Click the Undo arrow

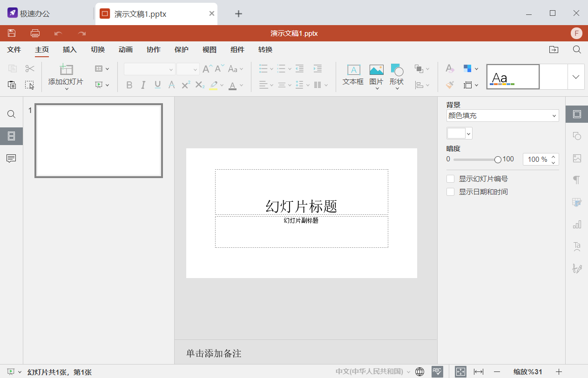(58, 33)
